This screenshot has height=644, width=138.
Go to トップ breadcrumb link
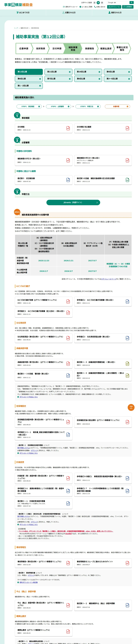[x=16, y=28]
